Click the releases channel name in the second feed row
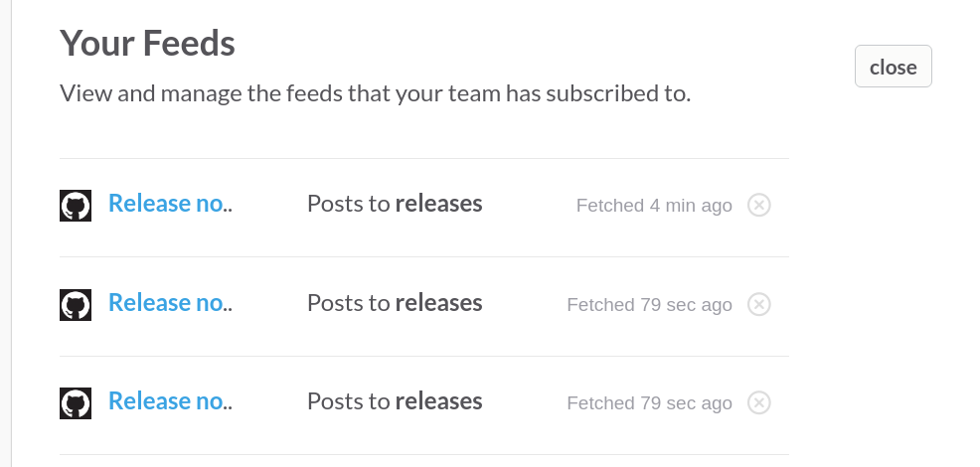The image size is (980, 467). 438,303
